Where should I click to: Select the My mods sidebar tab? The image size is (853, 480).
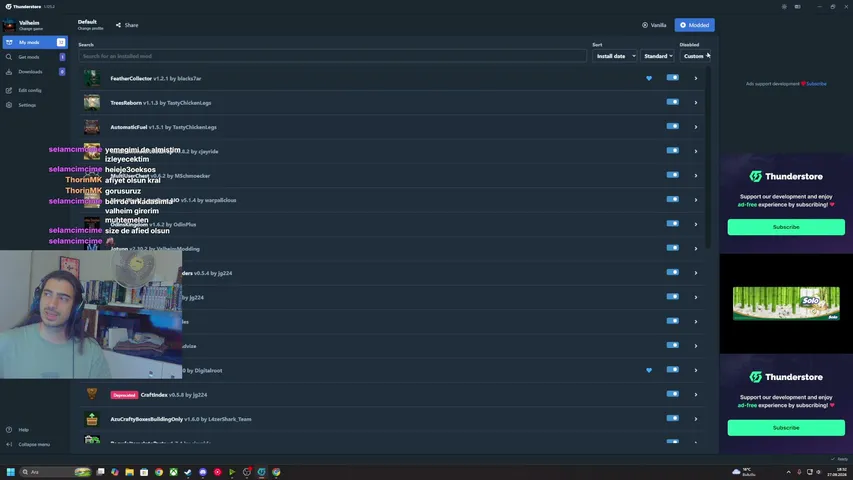tap(35, 42)
